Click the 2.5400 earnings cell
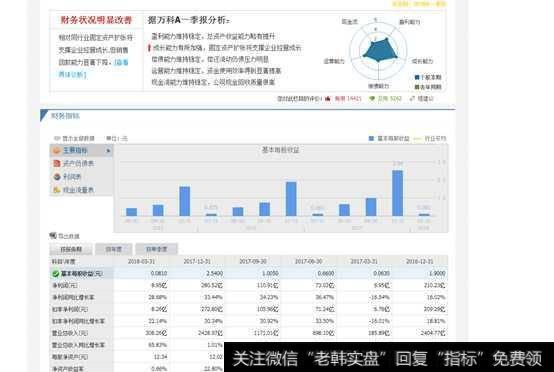The image size is (554, 372). pos(214,273)
